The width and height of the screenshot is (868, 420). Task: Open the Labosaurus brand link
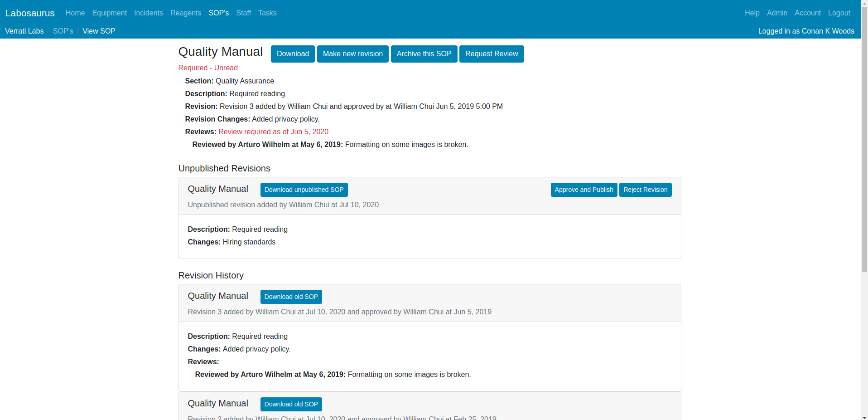pyautogui.click(x=30, y=13)
